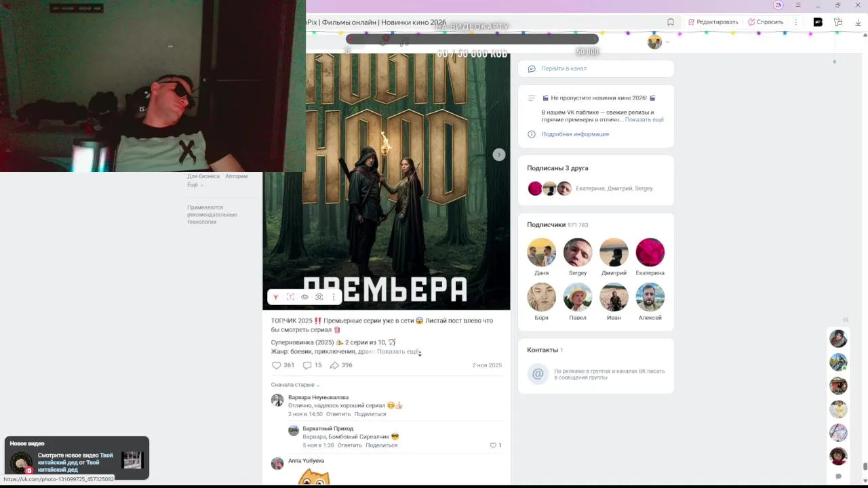Click the bookmark icon in the address bar
868x488 pixels.
(x=671, y=22)
